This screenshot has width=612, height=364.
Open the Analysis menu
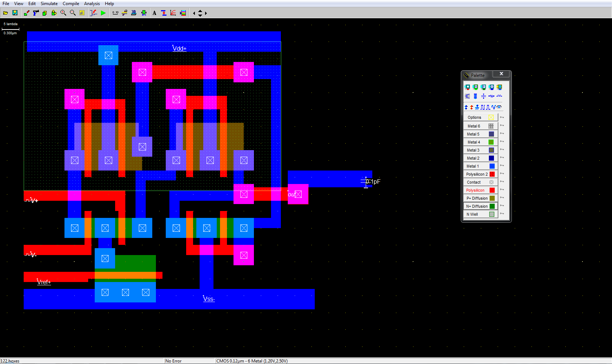(x=92, y=4)
